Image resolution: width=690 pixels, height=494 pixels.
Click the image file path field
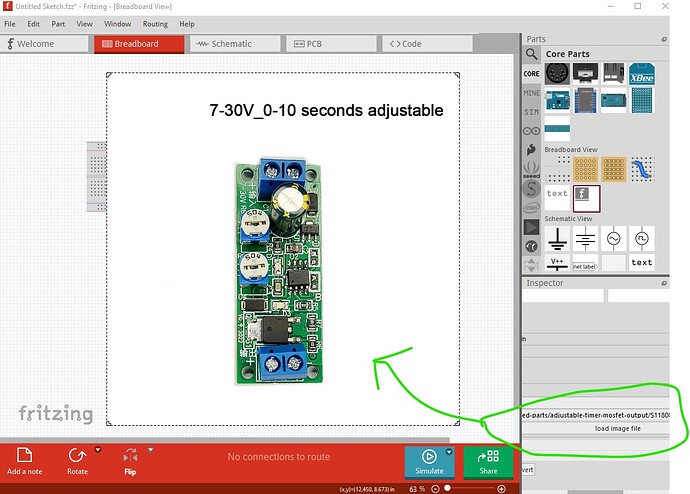point(596,415)
